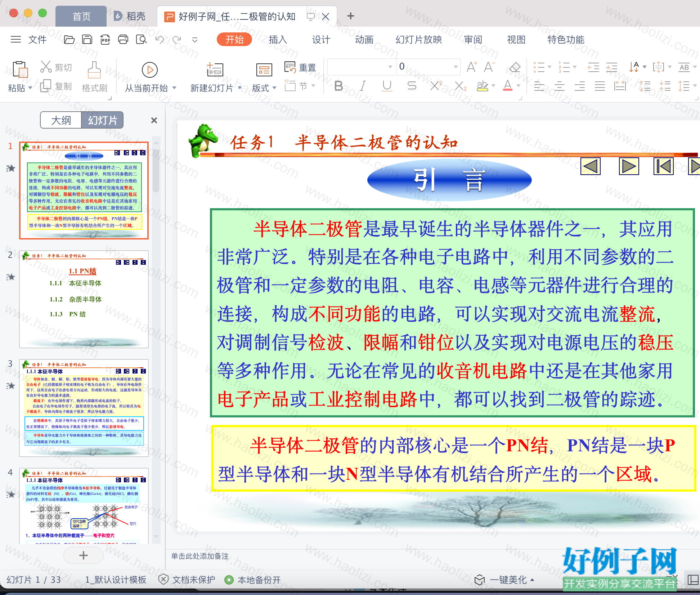Open the 特色功能 tab
Viewport: 700px width, 595px height.
pyautogui.click(x=566, y=40)
